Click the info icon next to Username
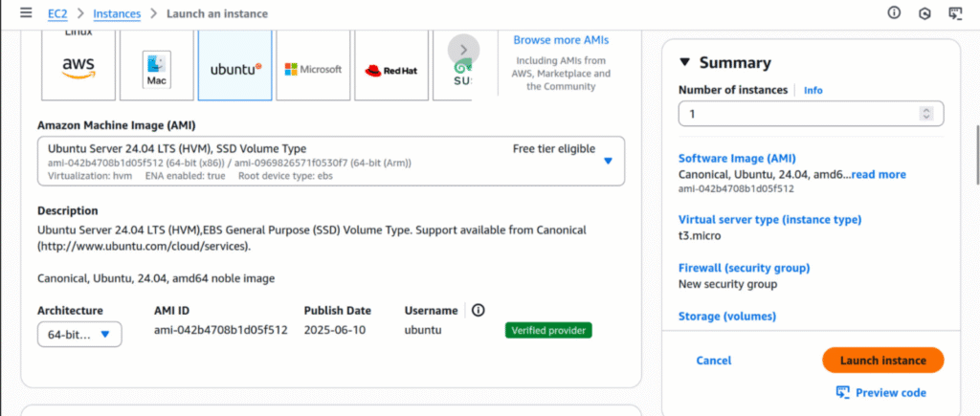This screenshot has height=416, width=980. point(479,311)
